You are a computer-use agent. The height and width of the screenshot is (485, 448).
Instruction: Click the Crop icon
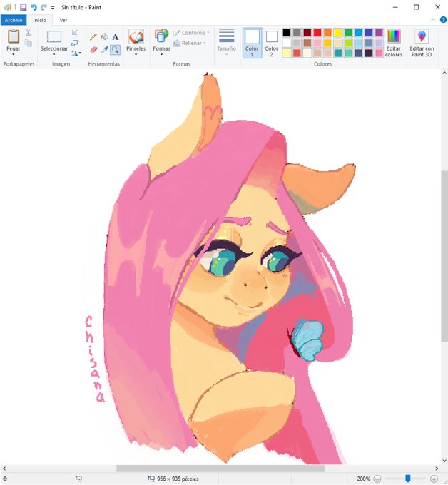pos(74,33)
